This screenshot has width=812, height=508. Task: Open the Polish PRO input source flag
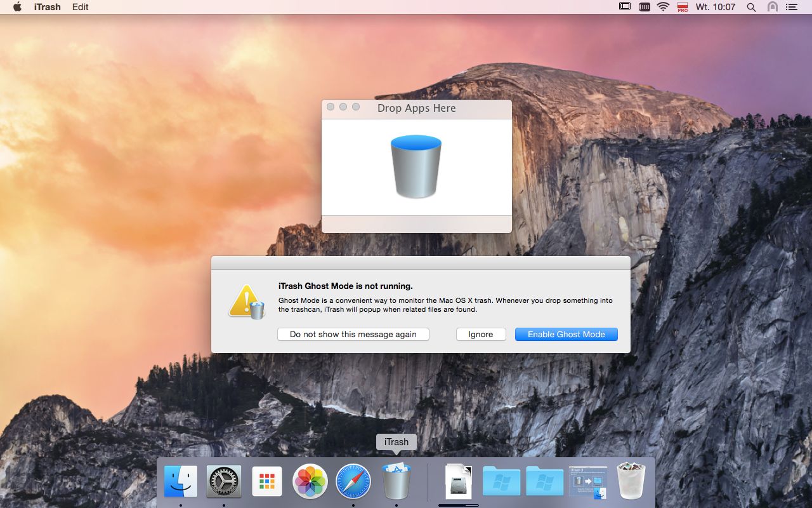coord(683,7)
